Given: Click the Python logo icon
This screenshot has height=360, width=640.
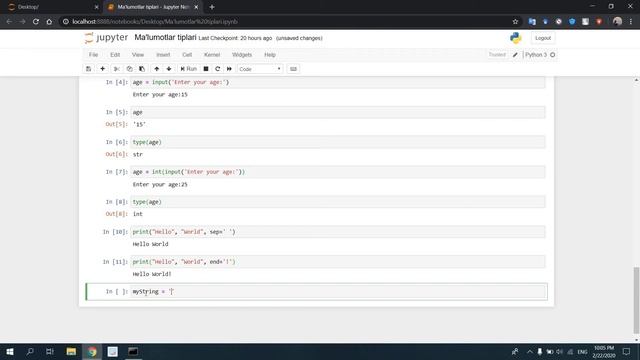Looking at the screenshot, I should pyautogui.click(x=516, y=38).
